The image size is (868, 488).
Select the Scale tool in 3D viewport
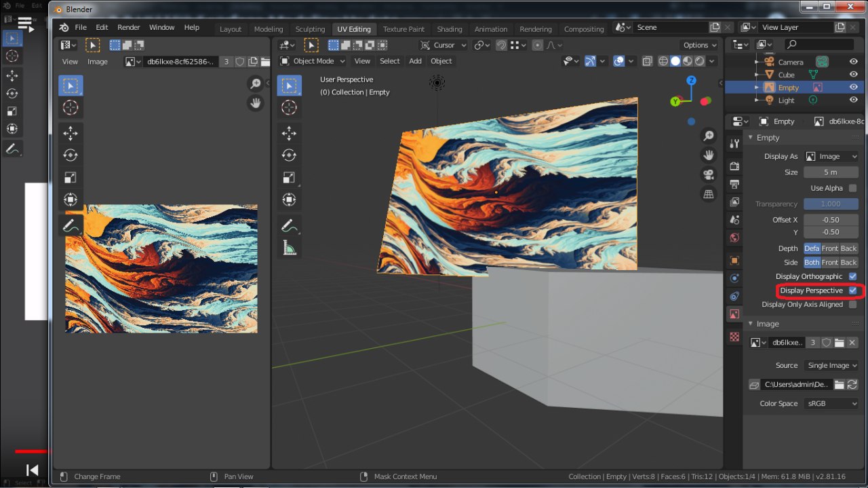tap(289, 178)
